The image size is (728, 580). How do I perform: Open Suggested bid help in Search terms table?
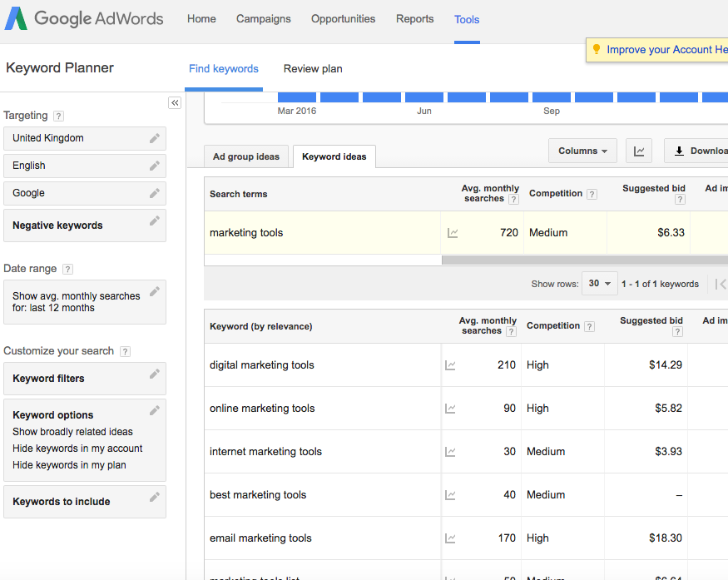click(x=681, y=199)
